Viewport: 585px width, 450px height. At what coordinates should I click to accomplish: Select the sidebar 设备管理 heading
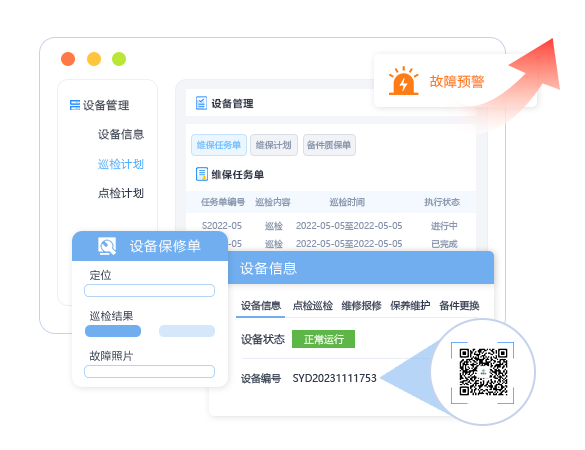(106, 105)
